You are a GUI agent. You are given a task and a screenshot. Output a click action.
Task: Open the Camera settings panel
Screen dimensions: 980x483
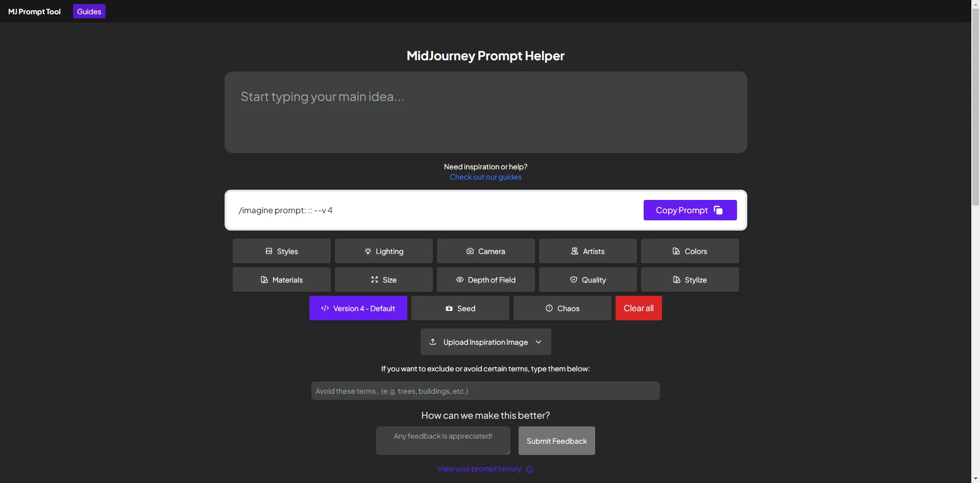point(485,251)
